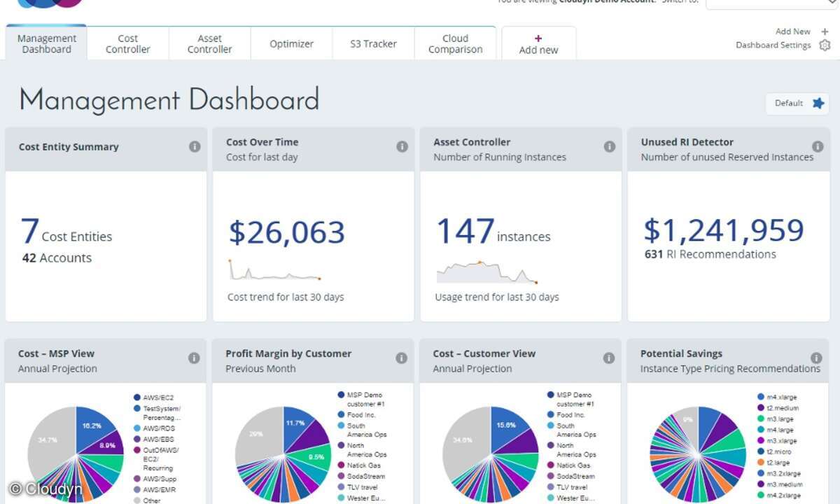840x504 pixels.
Task: Click the 16.2% slice in MSP View pie
Action: 90,426
